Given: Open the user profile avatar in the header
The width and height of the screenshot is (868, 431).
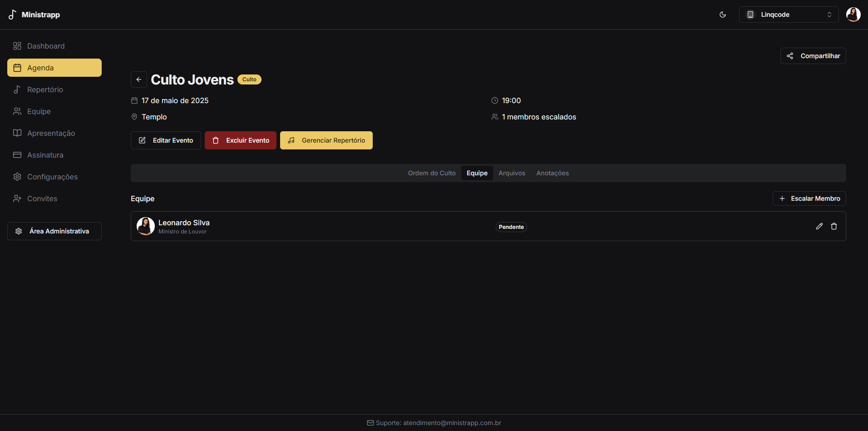Looking at the screenshot, I should click(x=853, y=15).
